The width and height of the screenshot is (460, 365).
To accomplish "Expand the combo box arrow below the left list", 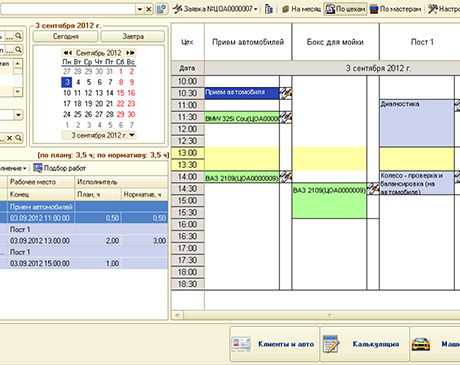I will 18,115.
